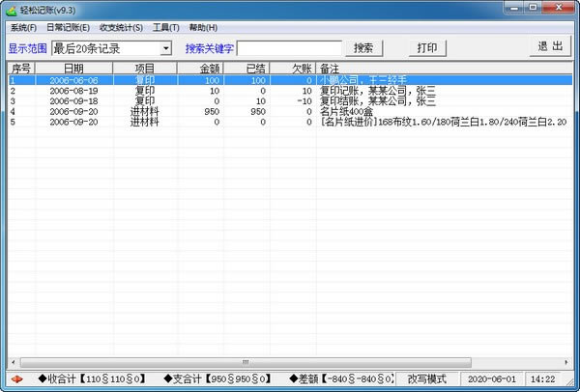
Task: Click the red arrow icon in status bar
Action: click(15, 378)
